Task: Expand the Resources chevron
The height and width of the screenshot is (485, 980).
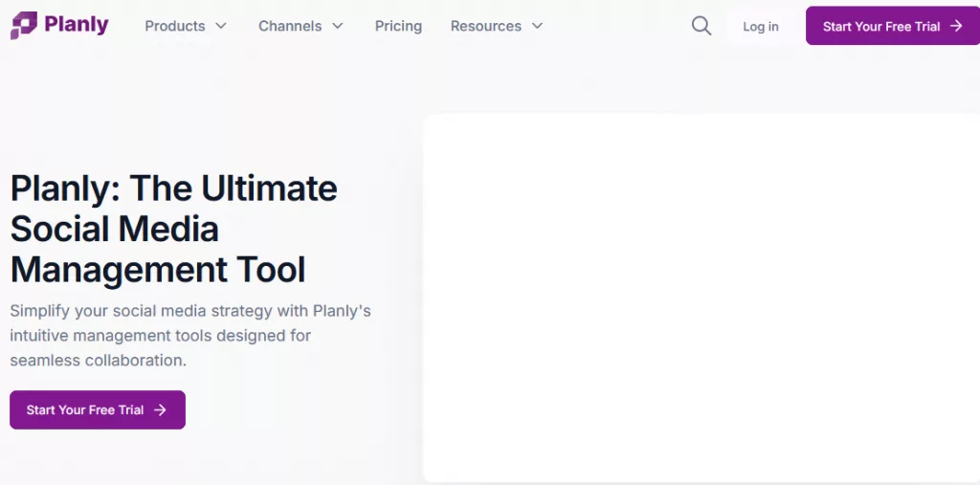Action: (537, 26)
